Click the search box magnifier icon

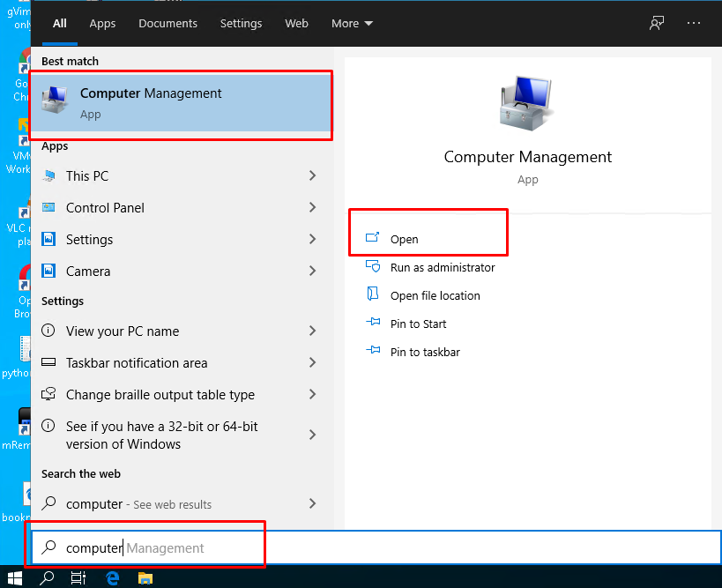[48, 547]
